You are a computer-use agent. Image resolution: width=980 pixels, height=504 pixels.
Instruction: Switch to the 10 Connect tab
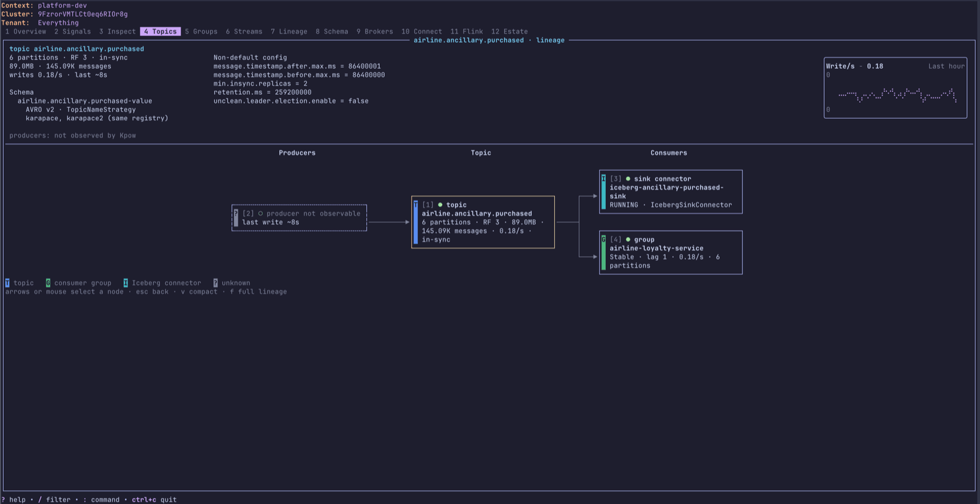[421, 32]
